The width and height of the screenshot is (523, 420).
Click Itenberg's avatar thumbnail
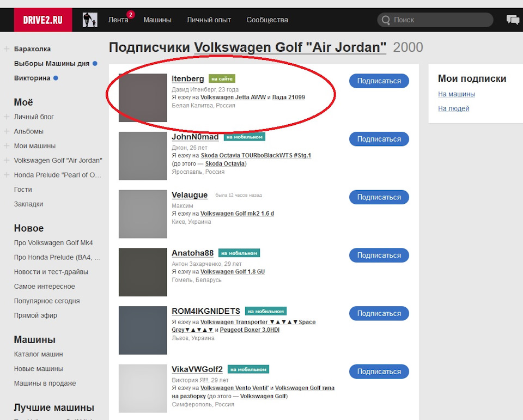pos(143,98)
